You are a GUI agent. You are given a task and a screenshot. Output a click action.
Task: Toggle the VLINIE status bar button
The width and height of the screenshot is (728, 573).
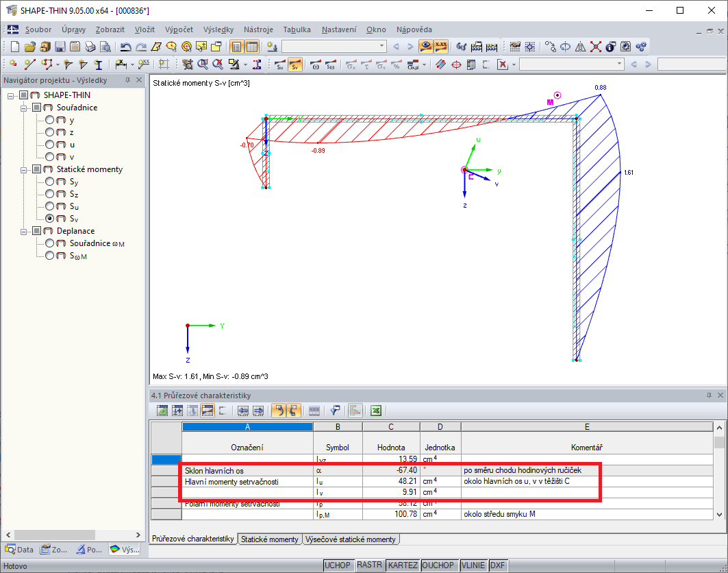tap(473, 565)
